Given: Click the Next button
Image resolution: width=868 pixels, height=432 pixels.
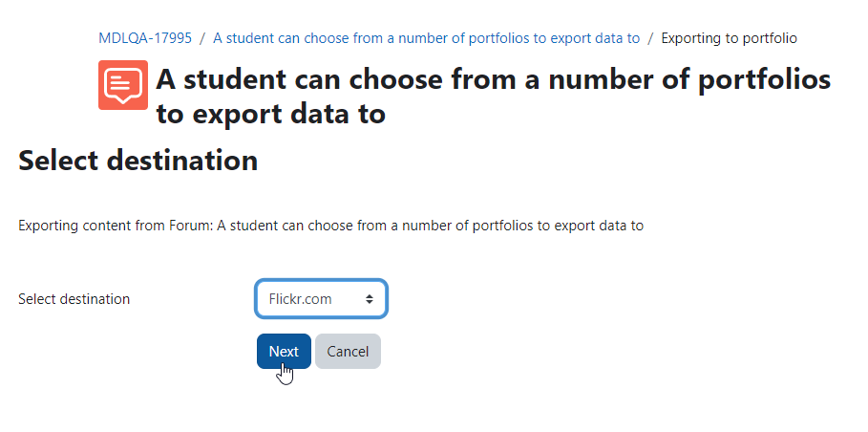Looking at the screenshot, I should tap(284, 351).
